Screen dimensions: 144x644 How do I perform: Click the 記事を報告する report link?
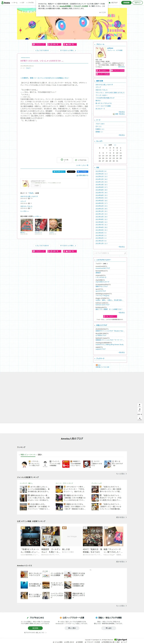[x=82, y=175]
